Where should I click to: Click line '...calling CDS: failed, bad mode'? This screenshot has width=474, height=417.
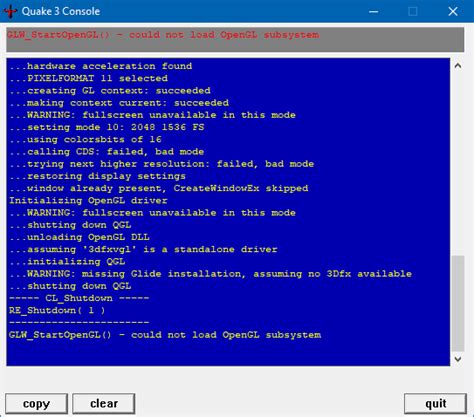tap(107, 152)
